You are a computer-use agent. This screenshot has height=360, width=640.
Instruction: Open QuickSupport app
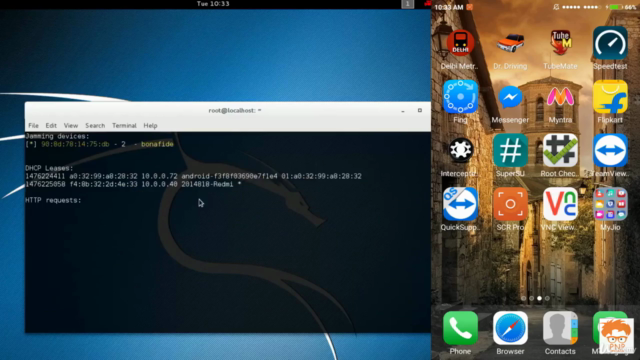[x=460, y=204]
